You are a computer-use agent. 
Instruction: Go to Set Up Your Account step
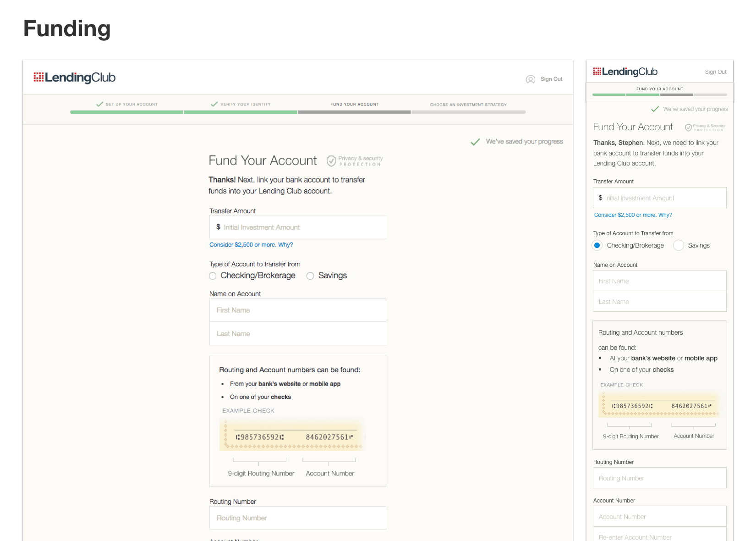click(x=131, y=105)
